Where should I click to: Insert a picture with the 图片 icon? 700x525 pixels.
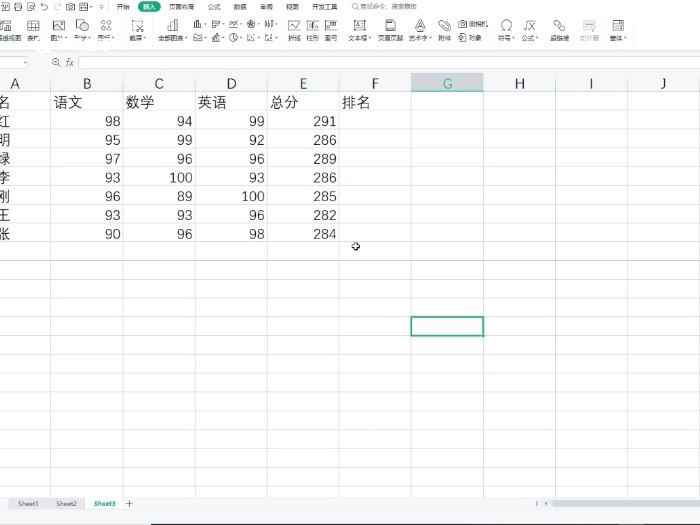(x=59, y=30)
